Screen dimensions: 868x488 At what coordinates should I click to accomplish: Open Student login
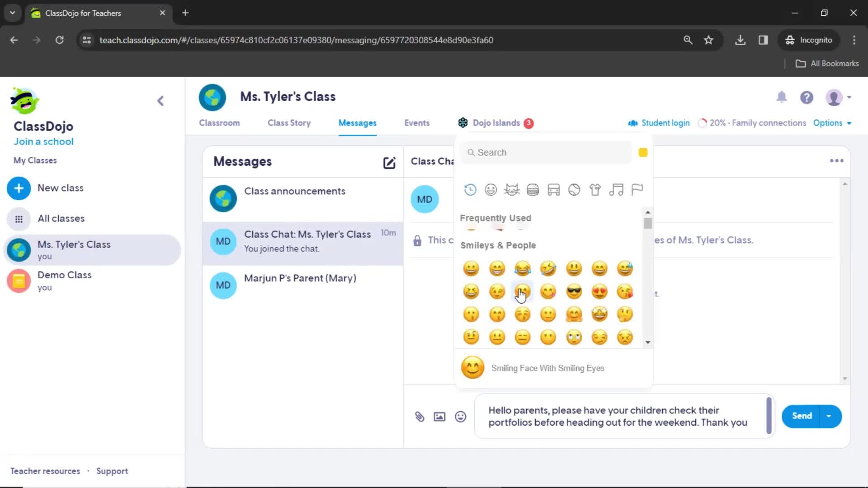(x=659, y=123)
